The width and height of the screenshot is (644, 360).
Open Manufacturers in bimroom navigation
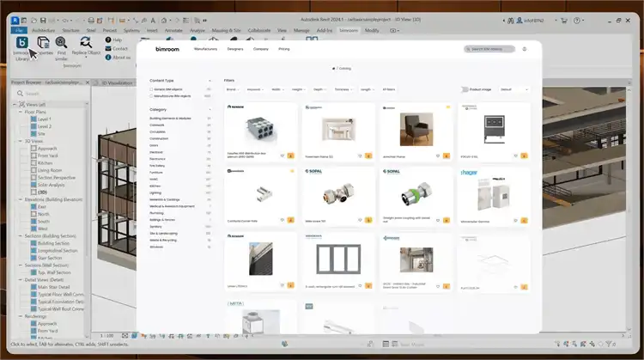(x=205, y=49)
